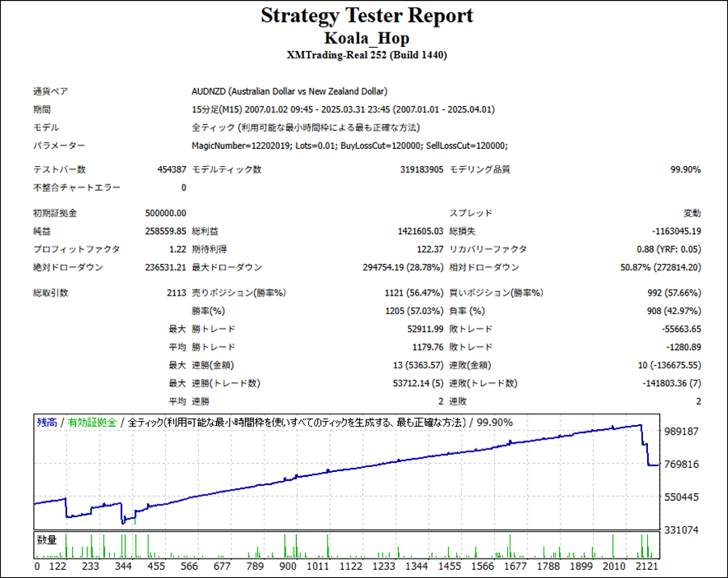Select the win rate value 1205 (57.03%)
Screen dimensions: 728x578
coord(414,312)
